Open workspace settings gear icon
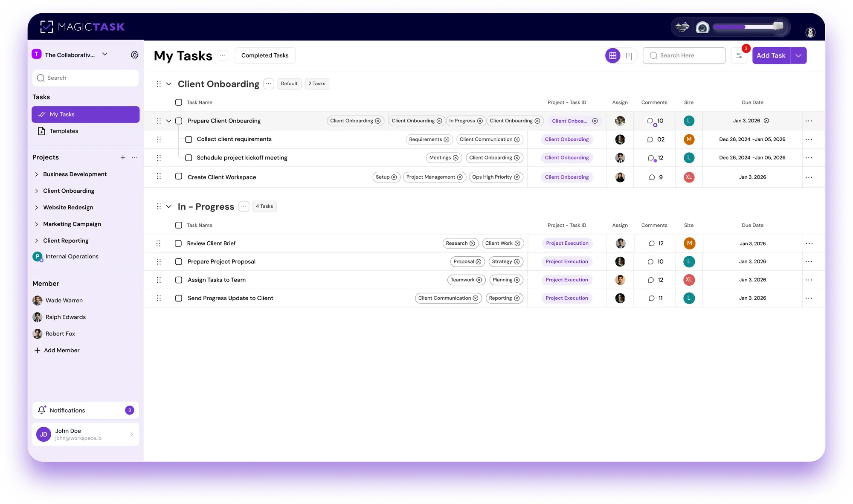Image resolution: width=853 pixels, height=504 pixels. click(x=134, y=55)
